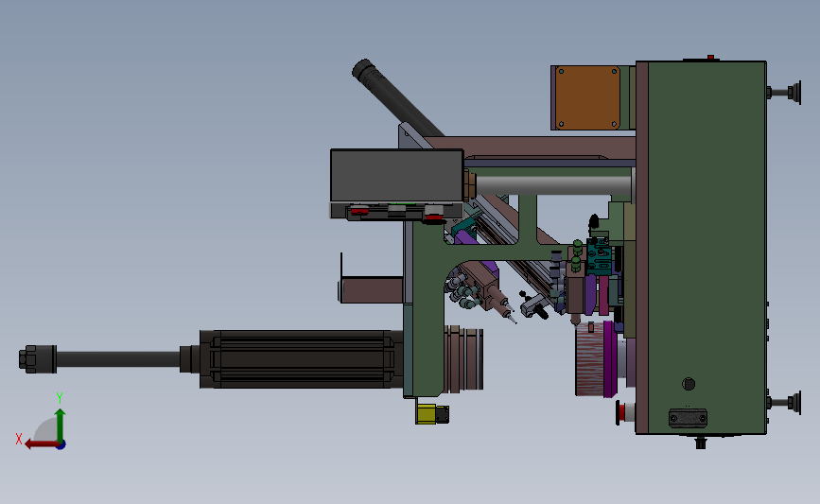
Task: Pick the round black lock on cabinet
Action: click(x=689, y=384)
